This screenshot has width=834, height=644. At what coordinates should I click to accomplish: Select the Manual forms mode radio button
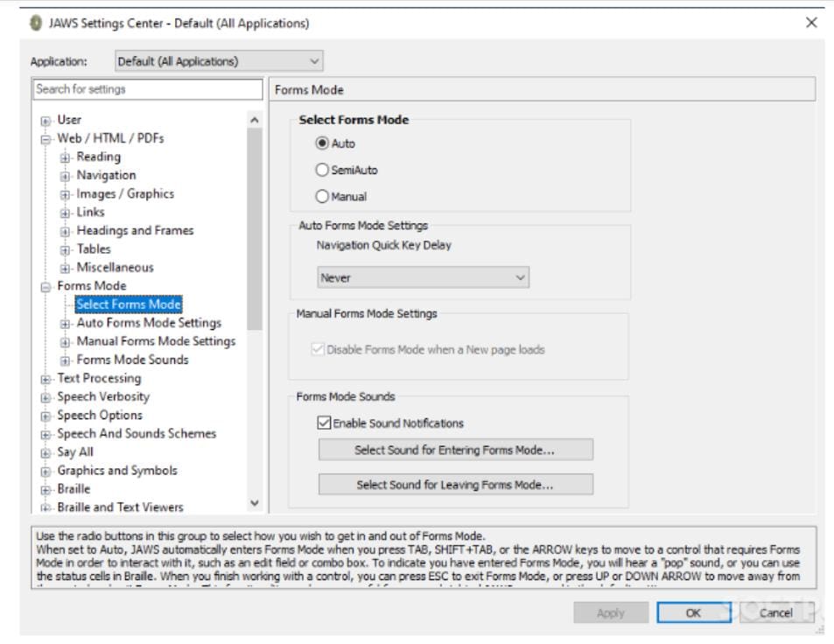pyautogui.click(x=321, y=197)
